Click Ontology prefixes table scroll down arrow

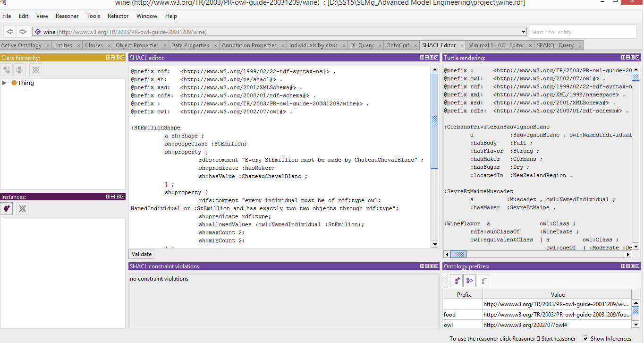(x=636, y=325)
